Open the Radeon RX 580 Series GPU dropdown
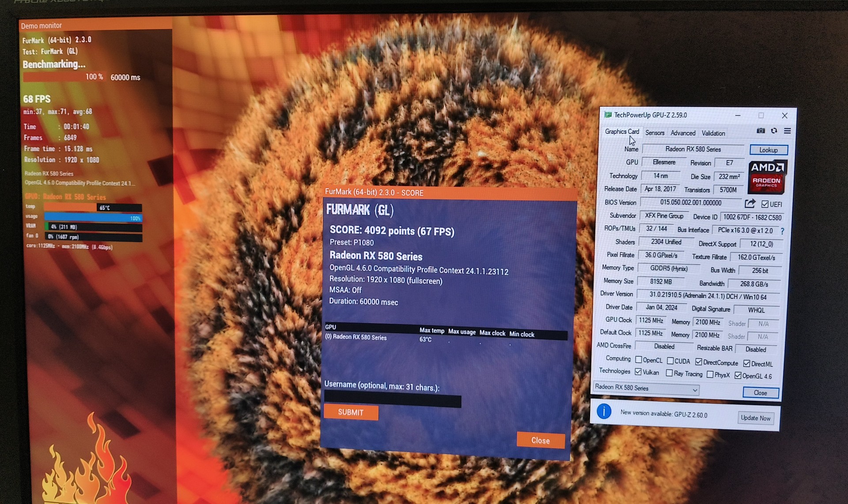This screenshot has height=504, width=848. coord(646,388)
